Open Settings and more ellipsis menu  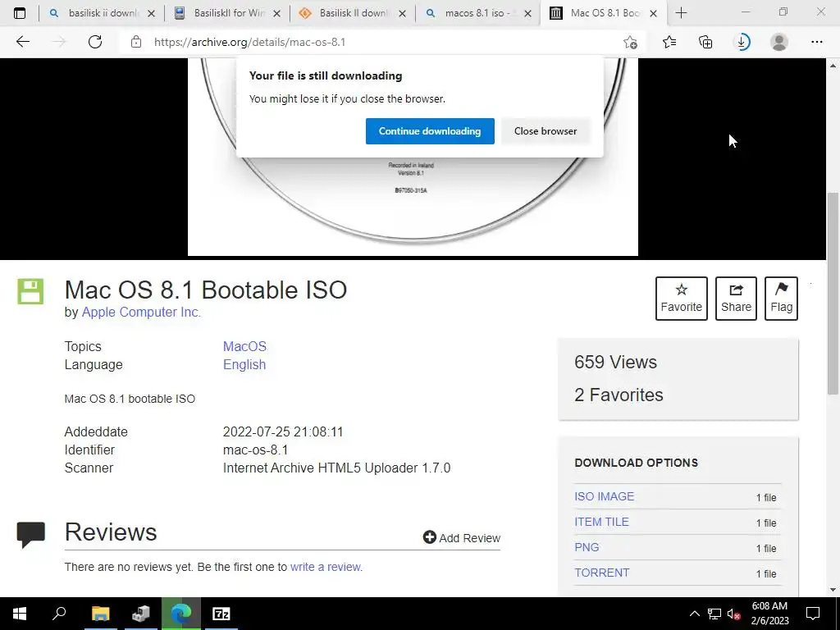[816, 42]
